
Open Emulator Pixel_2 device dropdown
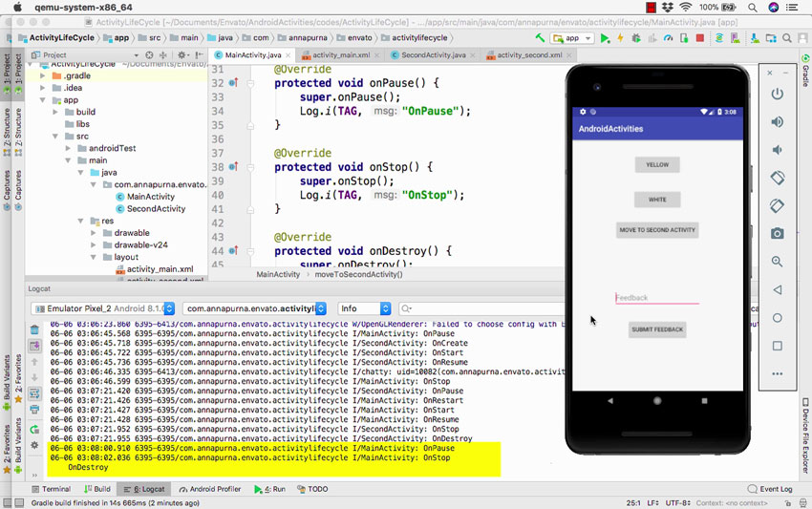tap(102, 308)
